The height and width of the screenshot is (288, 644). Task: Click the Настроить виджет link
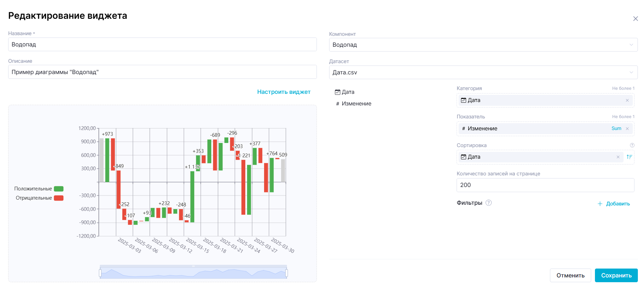click(x=283, y=92)
